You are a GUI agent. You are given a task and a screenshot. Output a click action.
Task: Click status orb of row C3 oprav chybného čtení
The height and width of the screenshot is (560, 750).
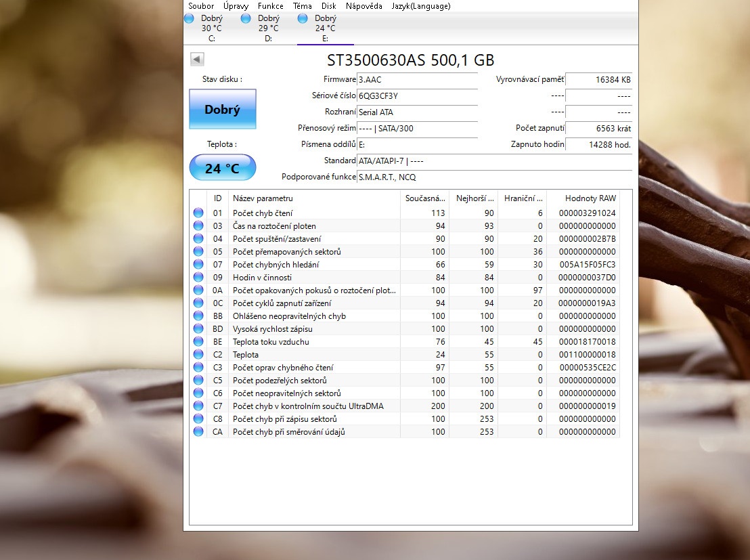click(x=198, y=368)
